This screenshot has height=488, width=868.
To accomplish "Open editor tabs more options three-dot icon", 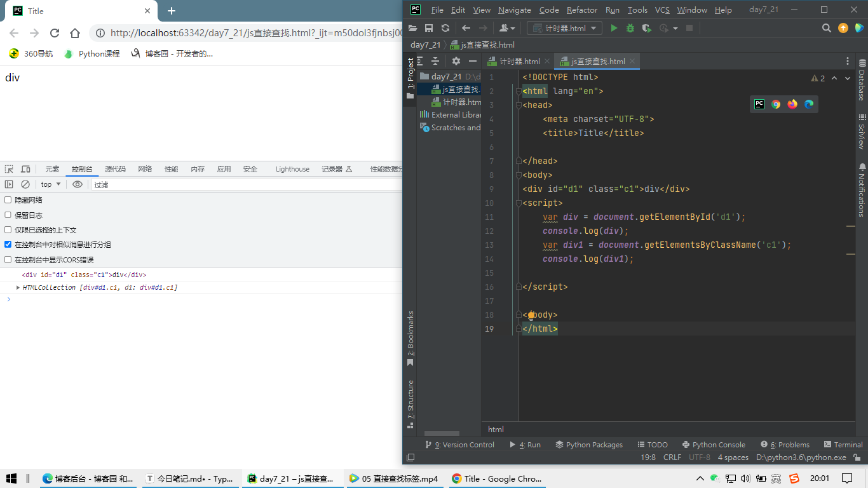I will click(x=847, y=61).
